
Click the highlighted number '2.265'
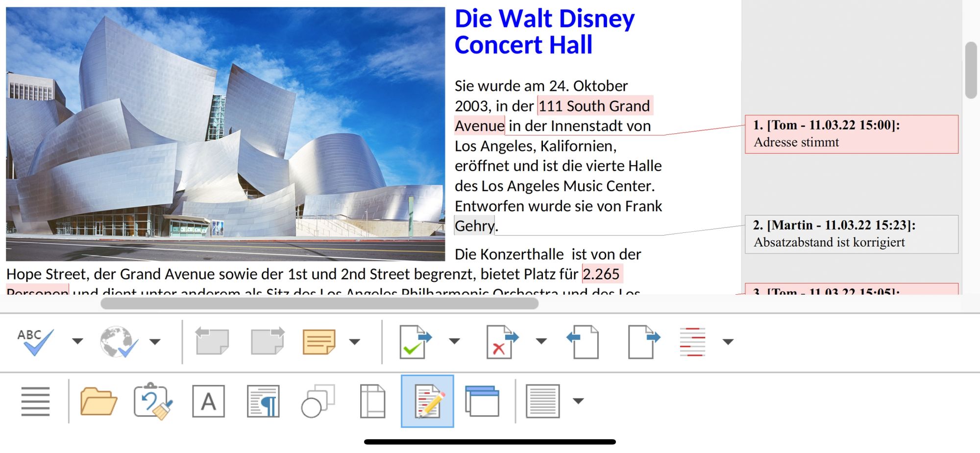(x=601, y=274)
